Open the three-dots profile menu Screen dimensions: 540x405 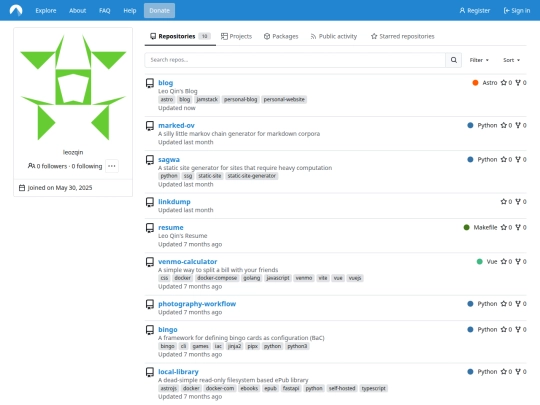tap(112, 166)
